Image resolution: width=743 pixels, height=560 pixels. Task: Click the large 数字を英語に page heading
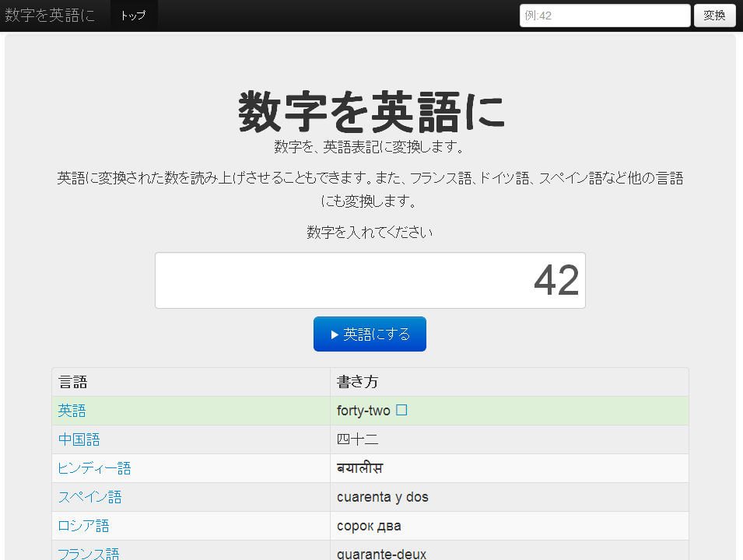(371, 113)
